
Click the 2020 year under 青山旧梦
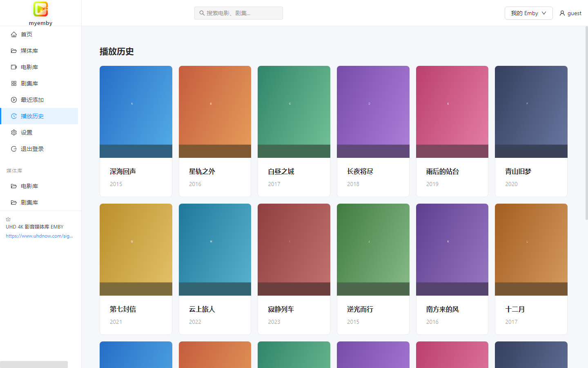pos(511,184)
